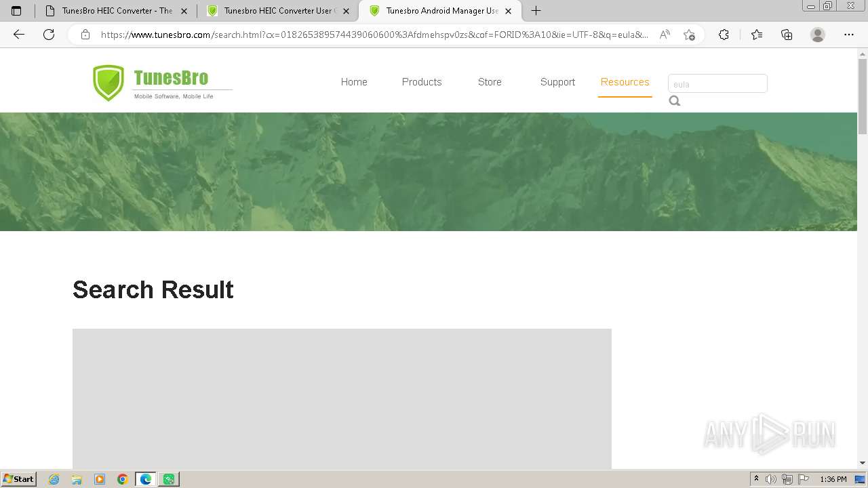
Task: Click the browser back arrow
Action: tap(19, 35)
